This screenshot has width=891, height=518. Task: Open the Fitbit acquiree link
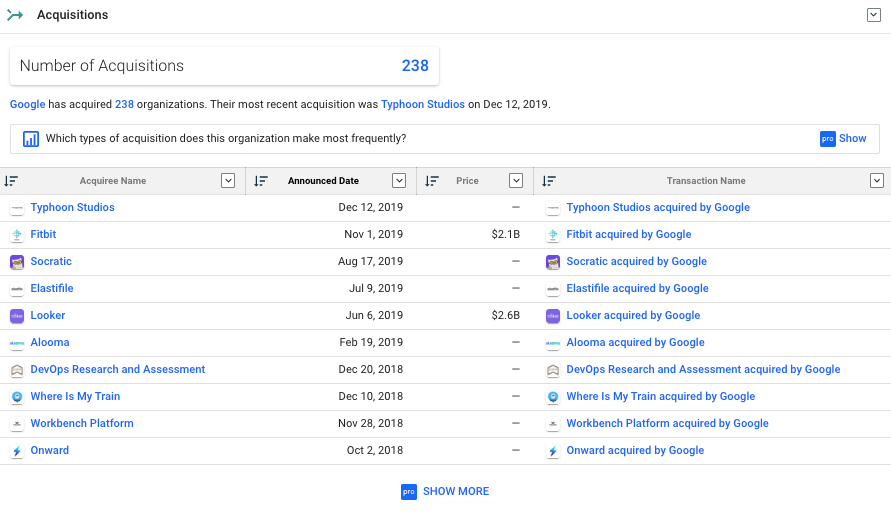(x=43, y=234)
